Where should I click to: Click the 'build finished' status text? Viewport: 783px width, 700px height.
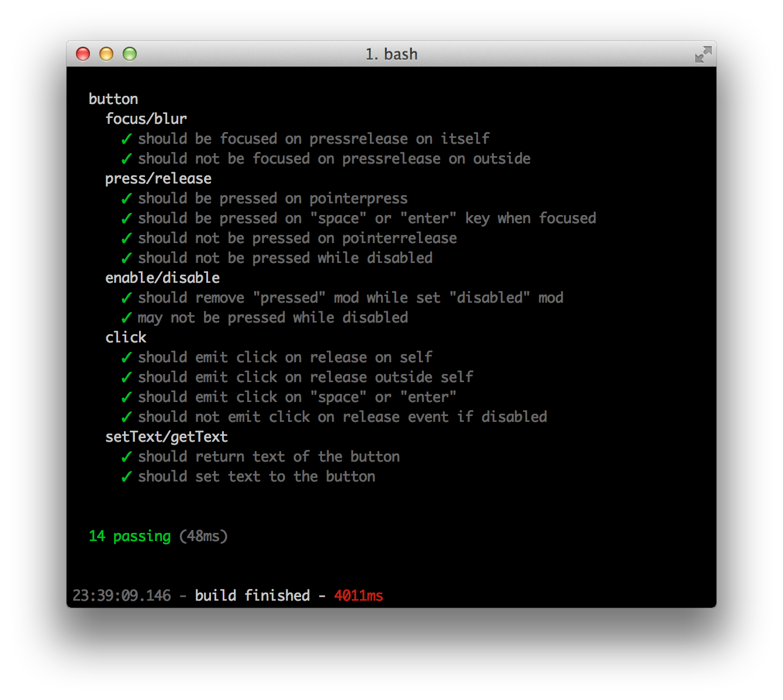(x=252, y=595)
